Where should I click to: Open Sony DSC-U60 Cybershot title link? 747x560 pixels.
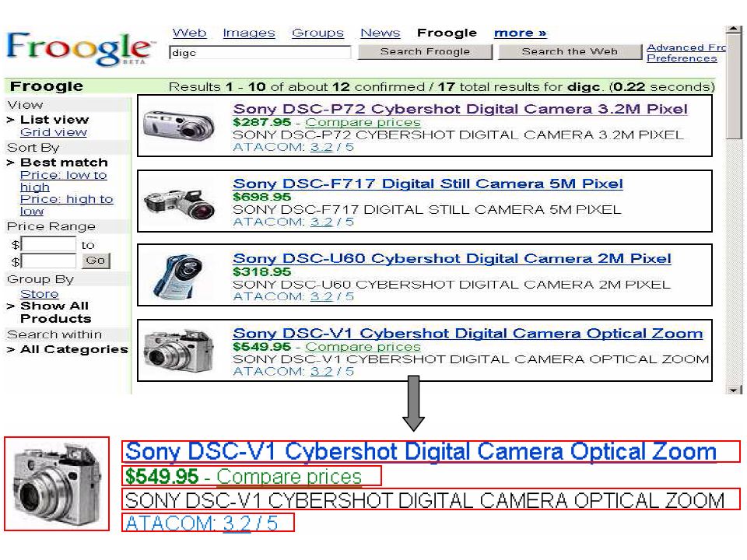451,258
